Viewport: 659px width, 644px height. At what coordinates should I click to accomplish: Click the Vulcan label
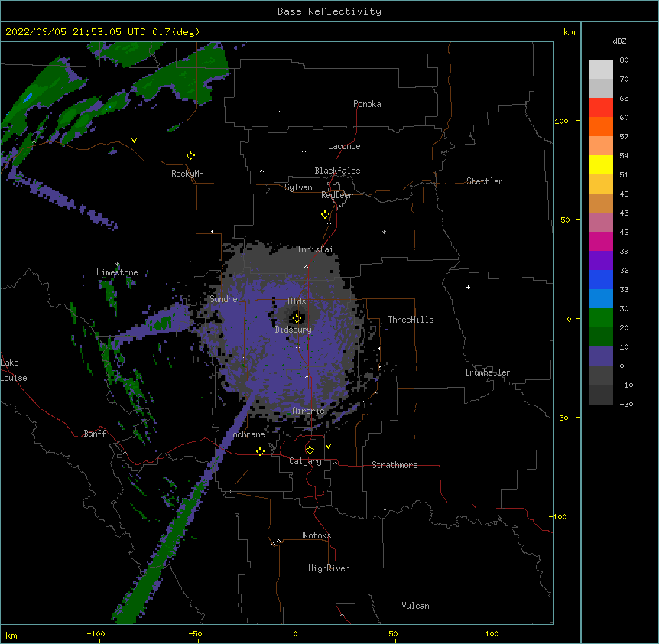click(x=415, y=606)
